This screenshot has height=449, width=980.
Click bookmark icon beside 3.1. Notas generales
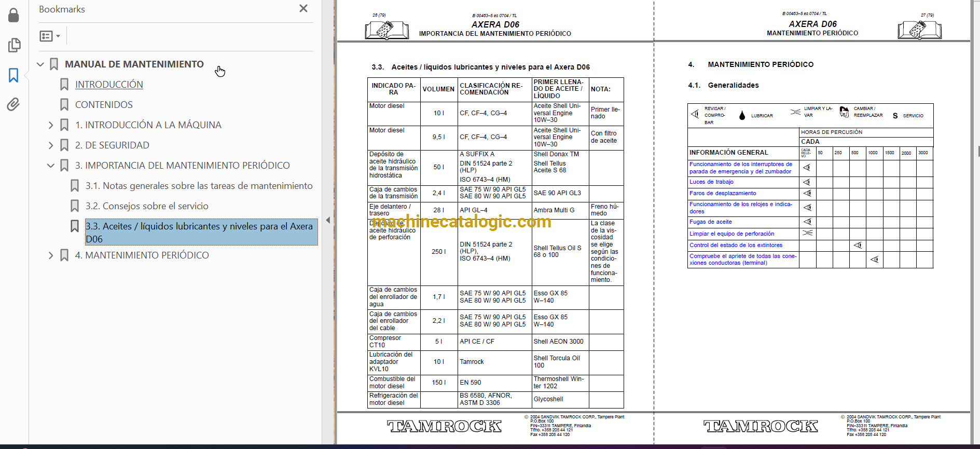click(x=75, y=186)
